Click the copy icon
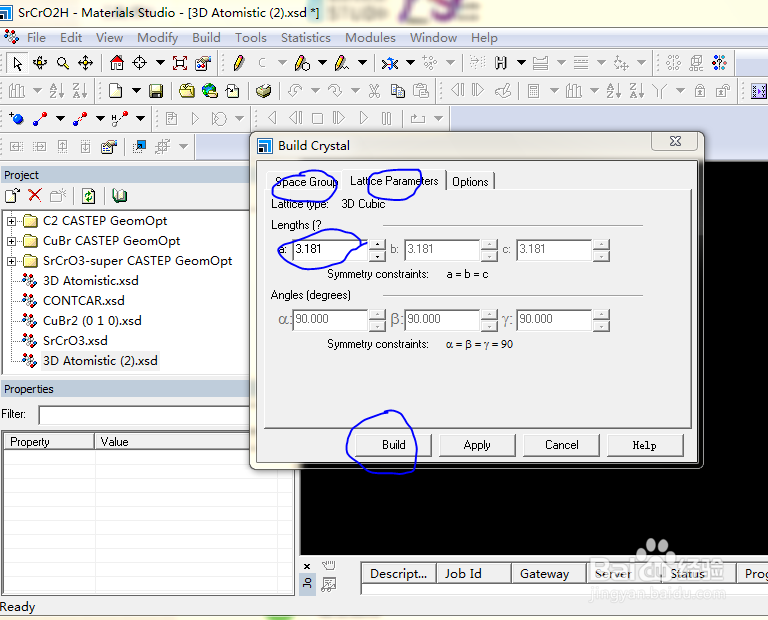The image size is (768, 620). click(x=398, y=91)
